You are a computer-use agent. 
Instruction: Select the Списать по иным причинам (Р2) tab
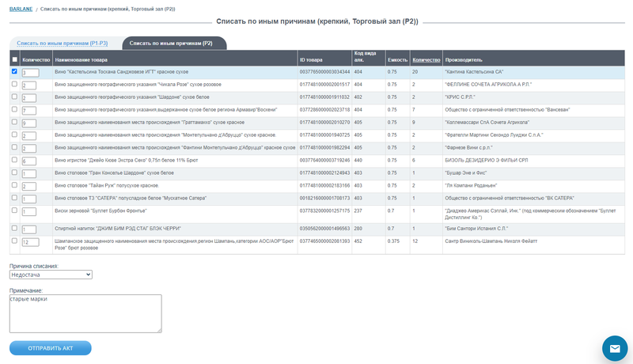click(x=171, y=44)
